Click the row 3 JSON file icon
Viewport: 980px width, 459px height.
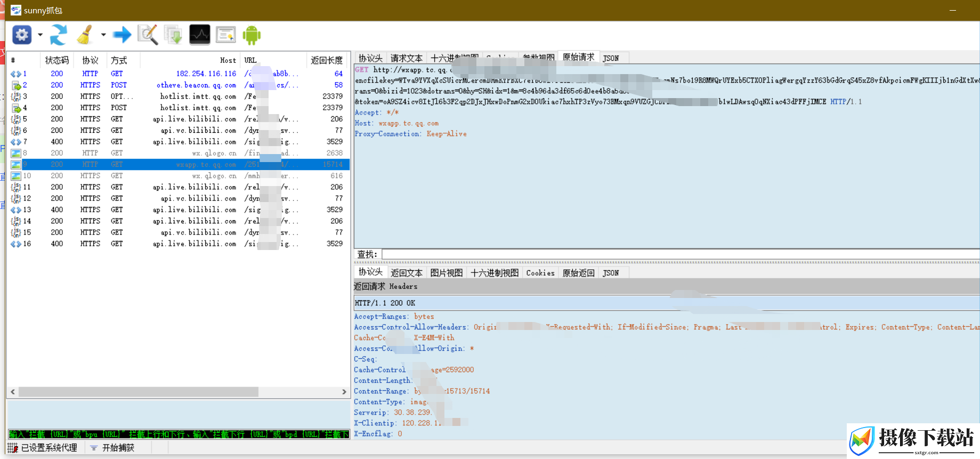(16, 96)
